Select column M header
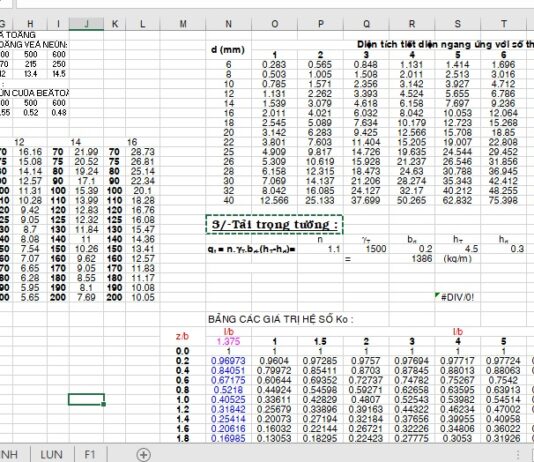534x462 pixels. [x=183, y=24]
